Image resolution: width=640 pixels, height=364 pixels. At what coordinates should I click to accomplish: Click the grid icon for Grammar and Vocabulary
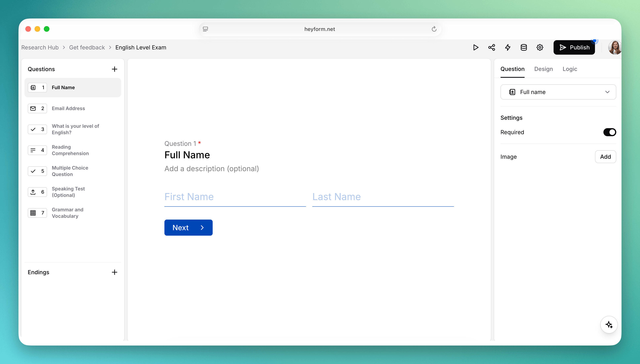pyautogui.click(x=33, y=213)
